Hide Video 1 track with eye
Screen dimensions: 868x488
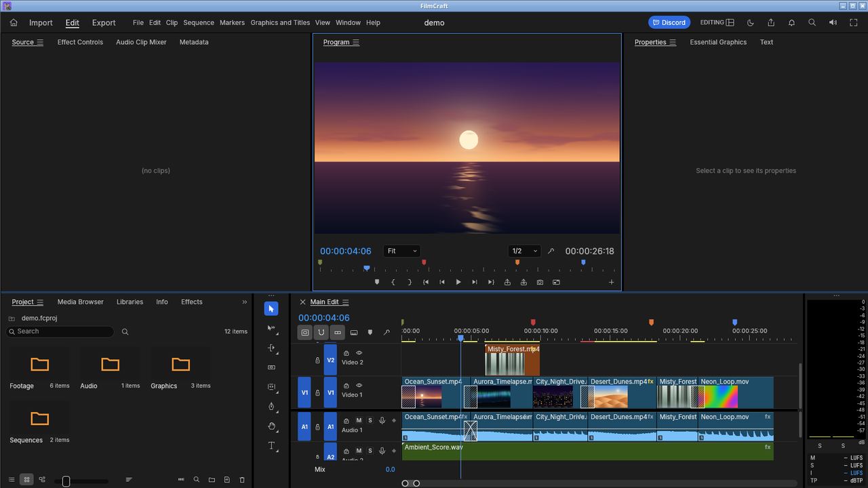pos(359,386)
